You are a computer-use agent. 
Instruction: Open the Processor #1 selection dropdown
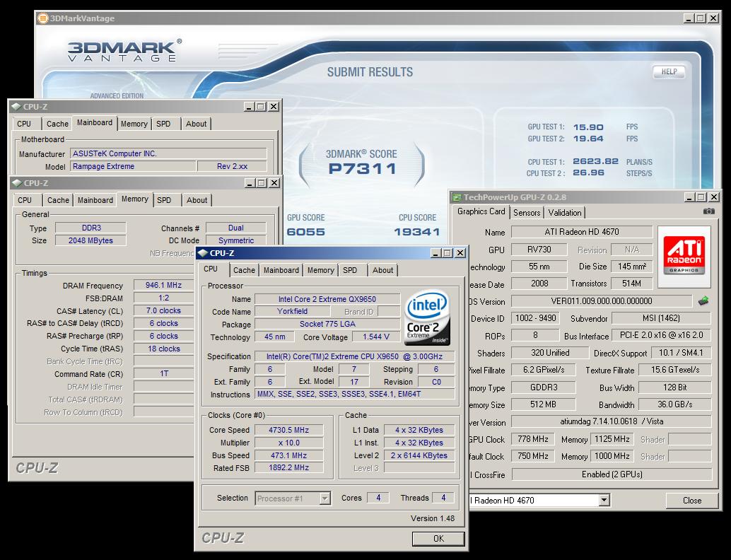[x=325, y=498]
